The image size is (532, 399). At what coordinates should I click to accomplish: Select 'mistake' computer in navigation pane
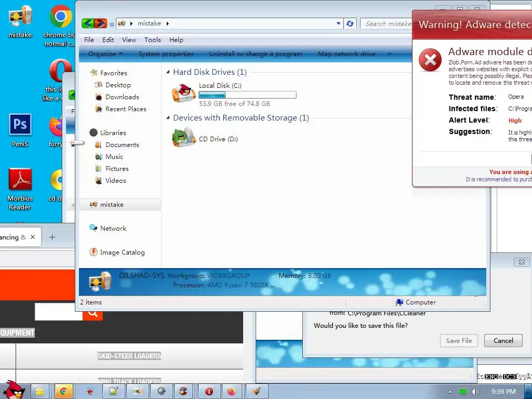[120, 205]
